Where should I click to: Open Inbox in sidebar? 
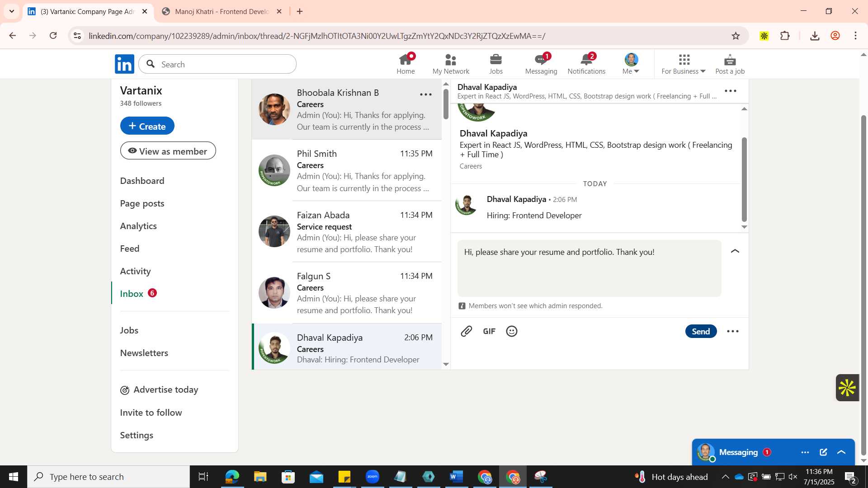click(x=132, y=294)
